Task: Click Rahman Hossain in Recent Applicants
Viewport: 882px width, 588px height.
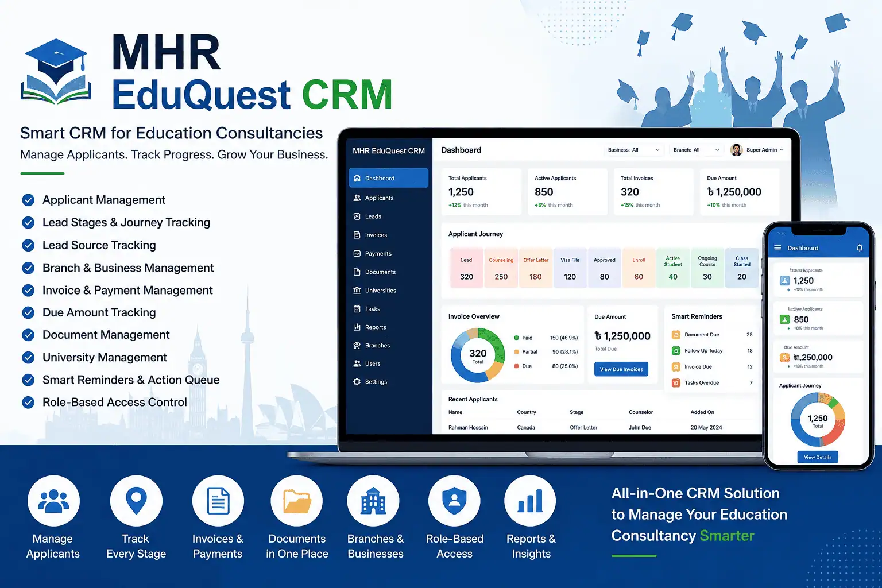Action: (x=468, y=427)
